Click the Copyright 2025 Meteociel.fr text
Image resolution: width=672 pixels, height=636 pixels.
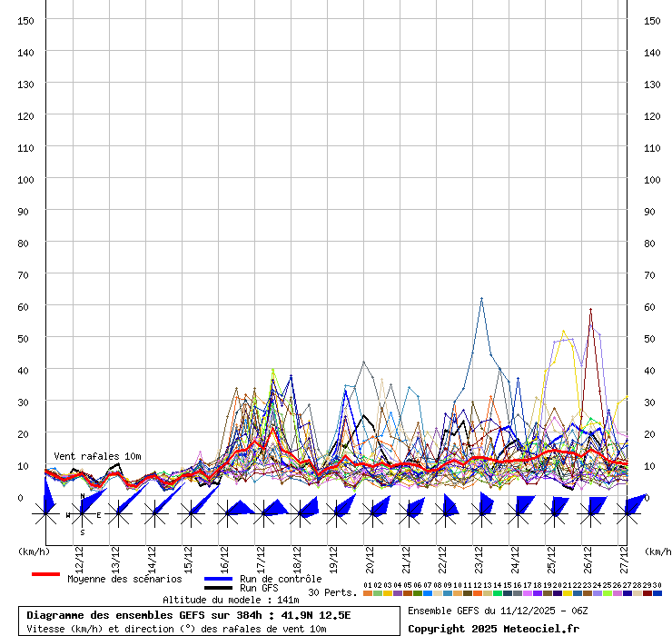(x=493, y=628)
